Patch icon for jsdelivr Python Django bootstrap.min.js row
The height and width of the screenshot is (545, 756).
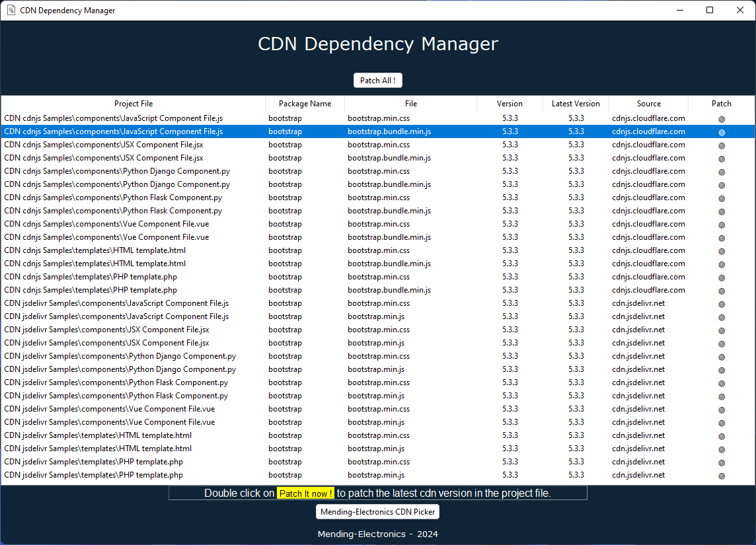(721, 370)
